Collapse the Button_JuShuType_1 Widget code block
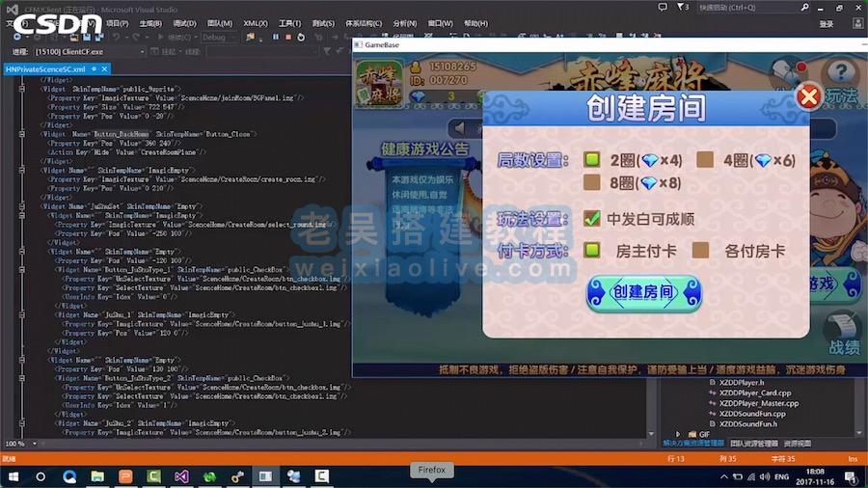The height and width of the screenshot is (488, 868). tap(22, 269)
